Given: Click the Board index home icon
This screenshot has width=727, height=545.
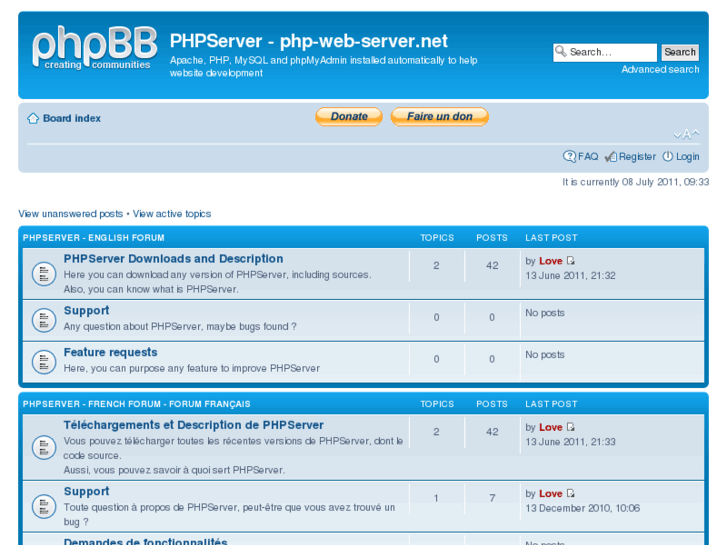Looking at the screenshot, I should 33,118.
